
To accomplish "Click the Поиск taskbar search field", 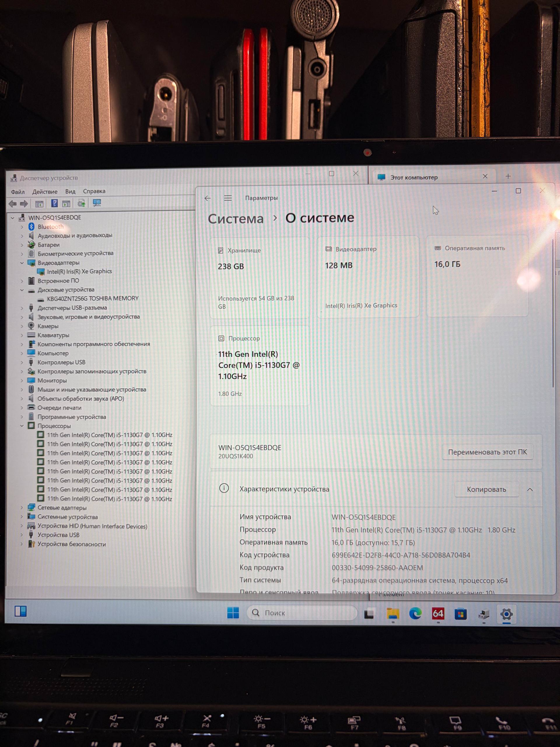I will 302,612.
